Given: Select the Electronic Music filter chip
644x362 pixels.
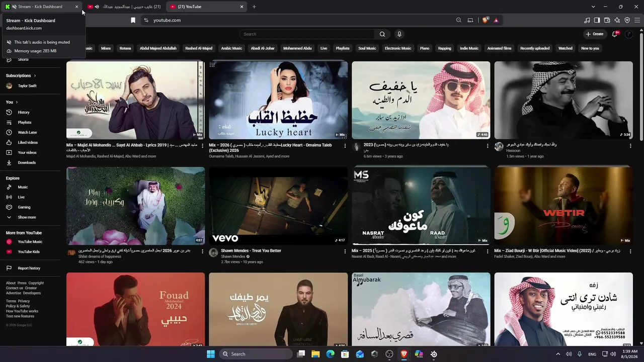Looking at the screenshot, I should (398, 48).
